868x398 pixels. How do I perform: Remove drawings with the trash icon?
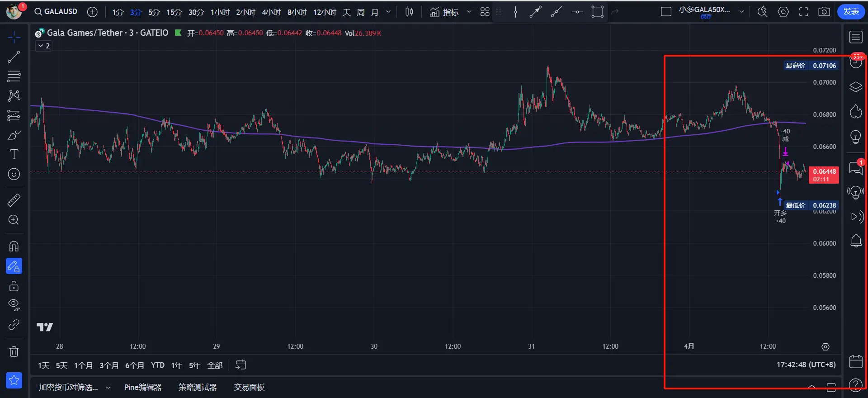coord(14,351)
